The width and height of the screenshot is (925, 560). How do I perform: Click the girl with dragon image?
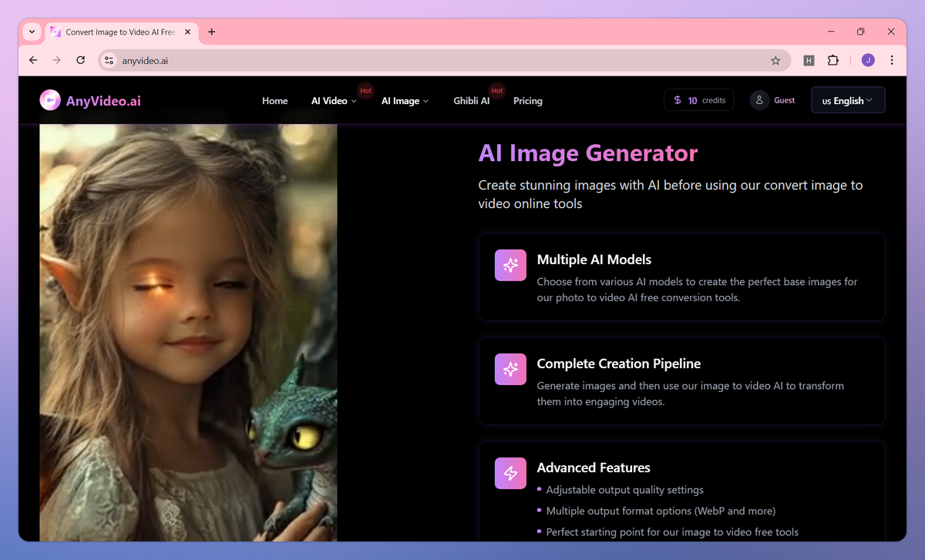click(188, 333)
